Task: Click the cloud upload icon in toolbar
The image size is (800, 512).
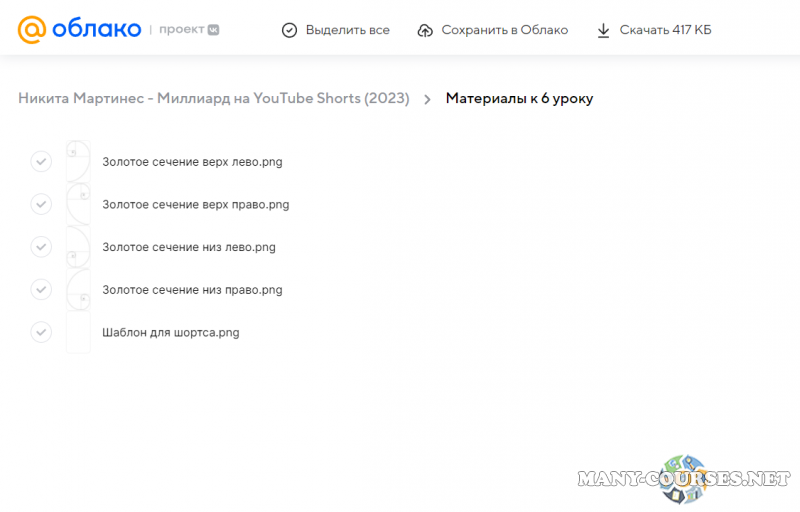Action: coord(425,30)
